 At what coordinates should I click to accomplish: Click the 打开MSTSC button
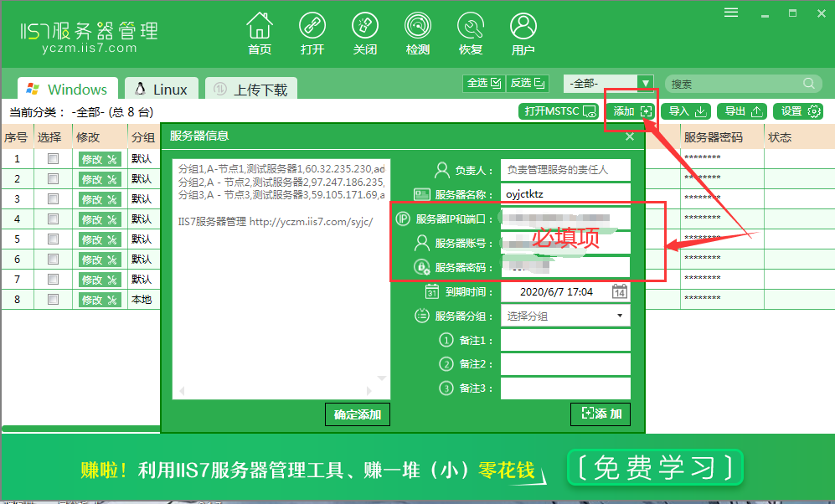click(559, 111)
